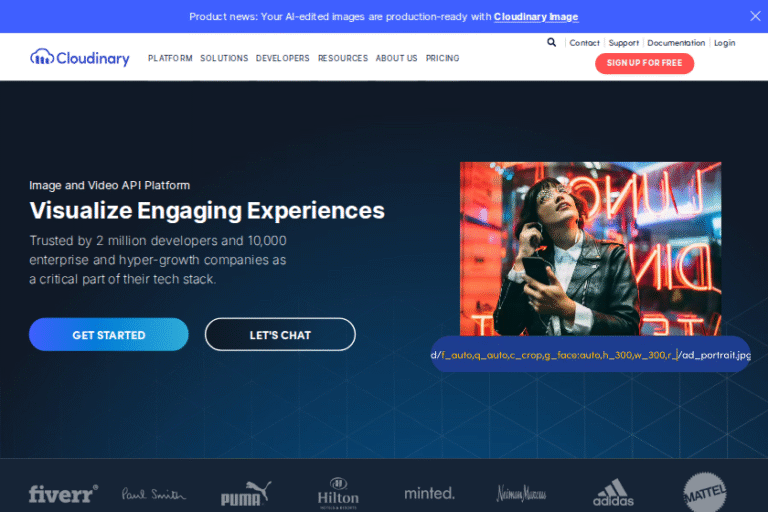Open the Platform menu
Image resolution: width=768 pixels, height=512 pixels.
click(x=170, y=58)
